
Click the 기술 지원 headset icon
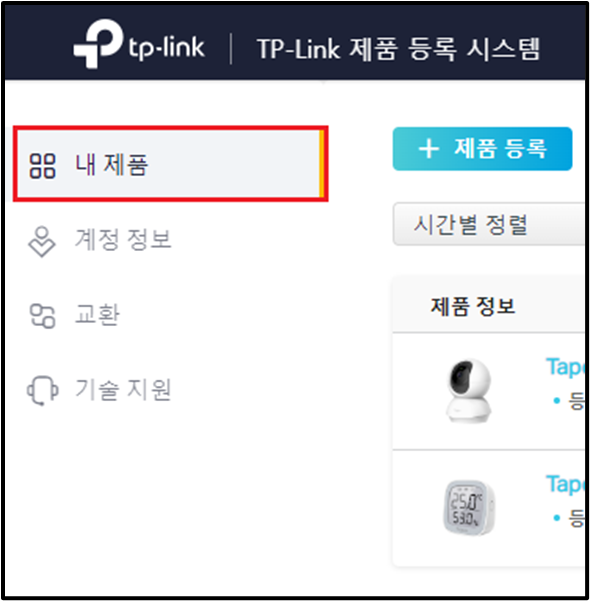click(x=42, y=390)
